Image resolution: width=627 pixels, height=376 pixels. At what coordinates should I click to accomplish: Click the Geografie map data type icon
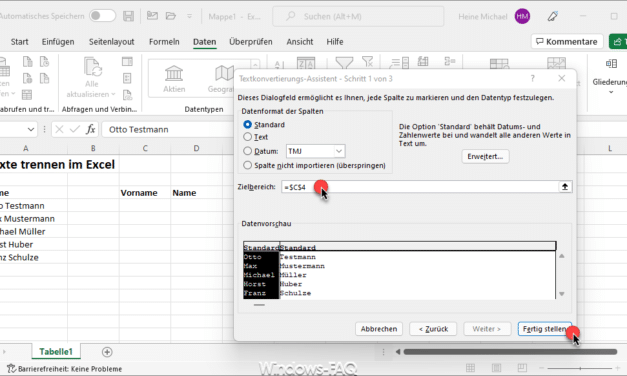tap(224, 74)
